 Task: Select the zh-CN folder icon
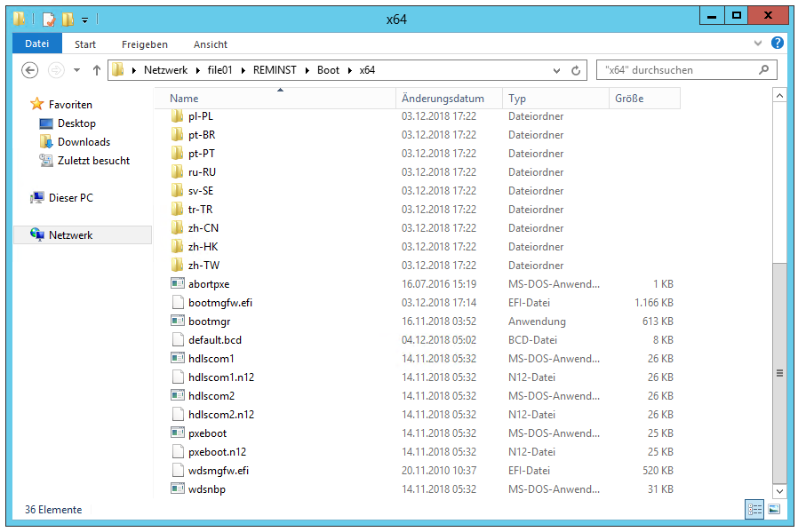(x=177, y=228)
